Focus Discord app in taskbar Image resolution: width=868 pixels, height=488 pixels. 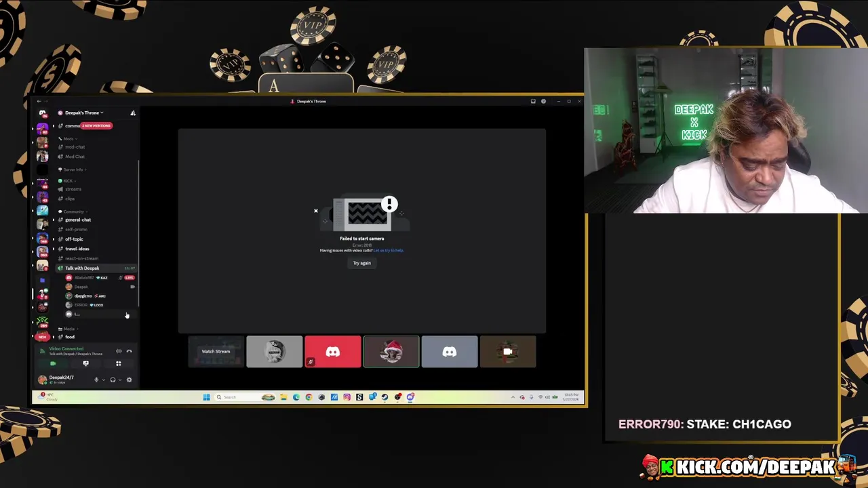(410, 397)
